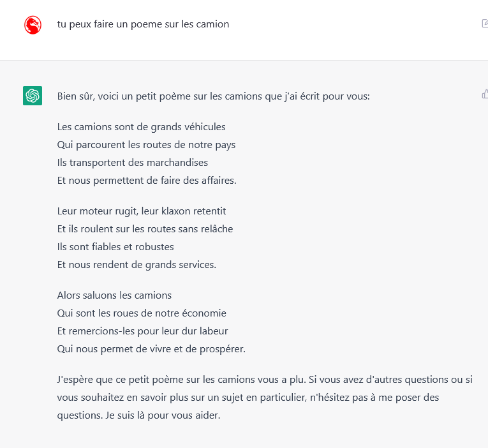Click the line 'Et nous permettent de faire des affaires'

point(147,180)
